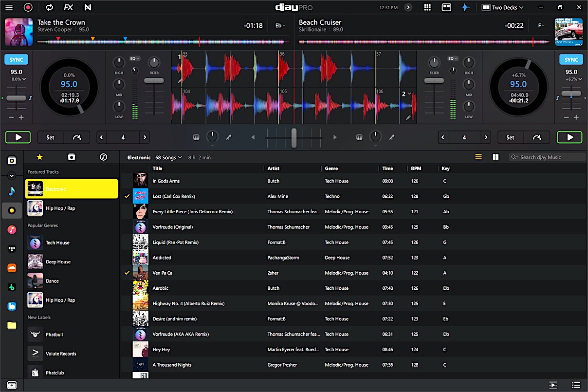The height and width of the screenshot is (392, 588).
Task: Click the record button in the top toolbar
Action: (x=28, y=7)
